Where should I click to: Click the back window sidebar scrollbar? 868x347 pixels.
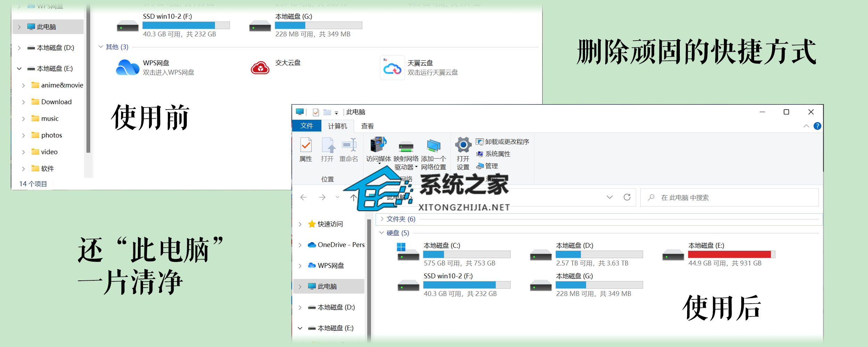[88, 78]
